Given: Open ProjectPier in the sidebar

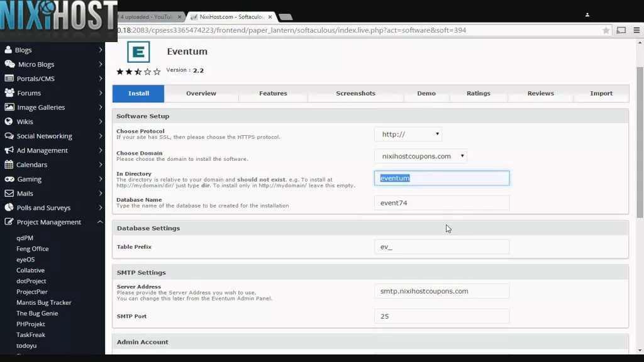Looking at the screenshot, I should pyautogui.click(x=32, y=292).
